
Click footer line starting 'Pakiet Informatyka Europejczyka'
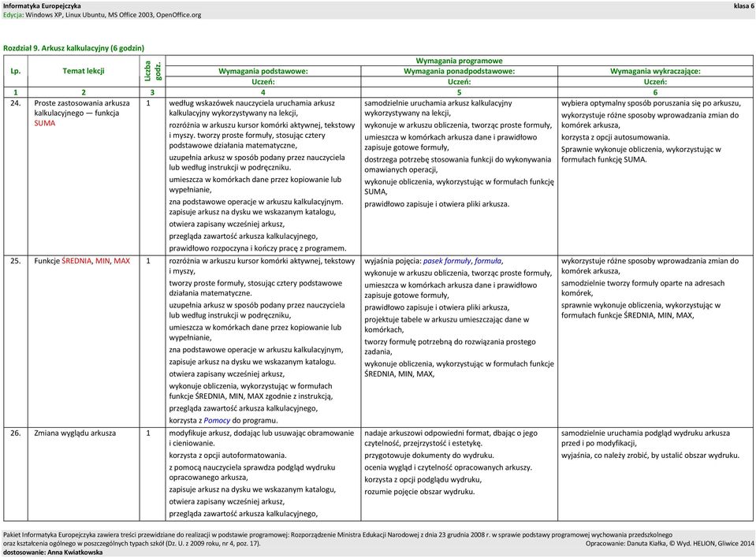337,535
